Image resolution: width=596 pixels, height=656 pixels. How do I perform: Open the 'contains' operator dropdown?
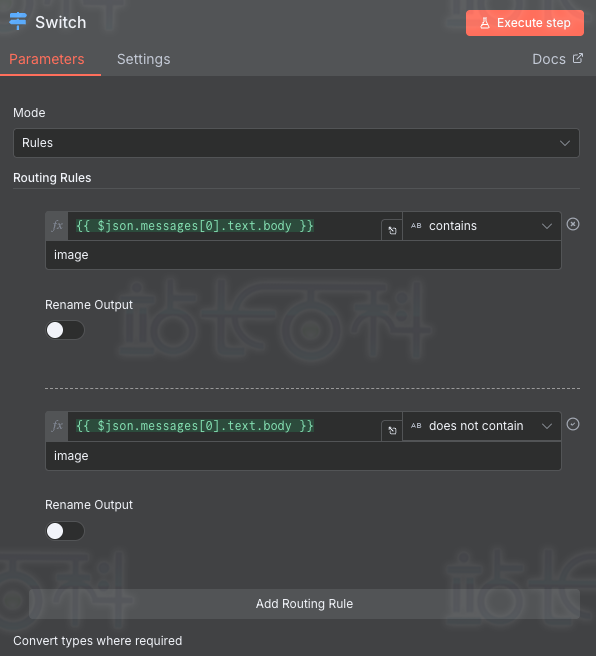[x=481, y=226]
